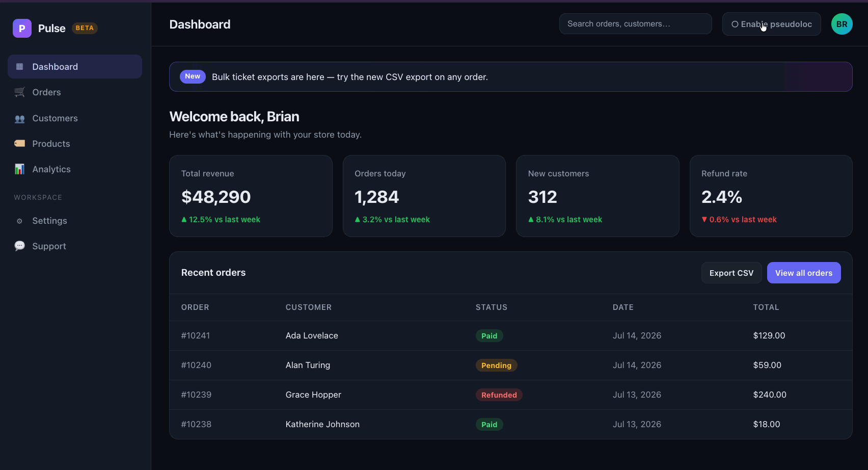Click the ORDER column header
Image resolution: width=868 pixels, height=470 pixels.
click(x=195, y=307)
